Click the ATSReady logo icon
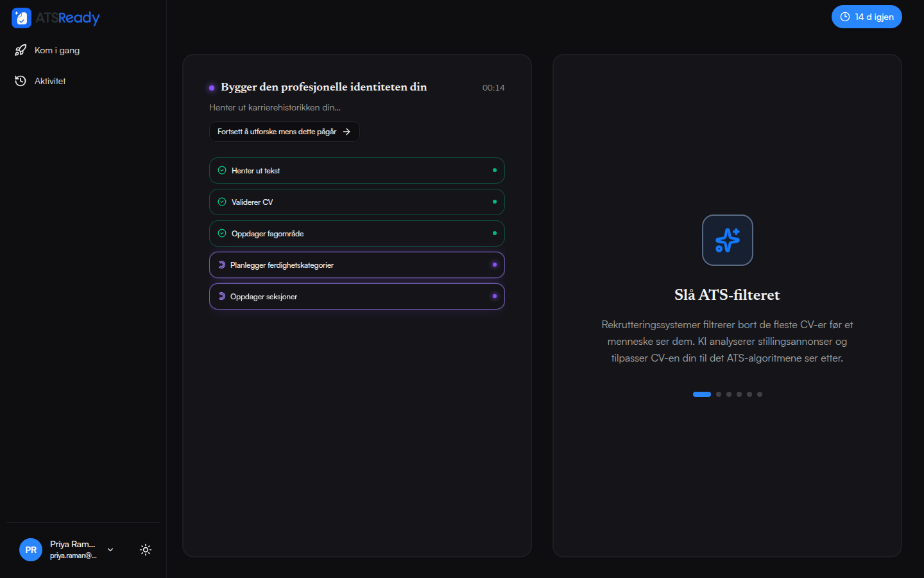924x578 pixels. point(21,18)
